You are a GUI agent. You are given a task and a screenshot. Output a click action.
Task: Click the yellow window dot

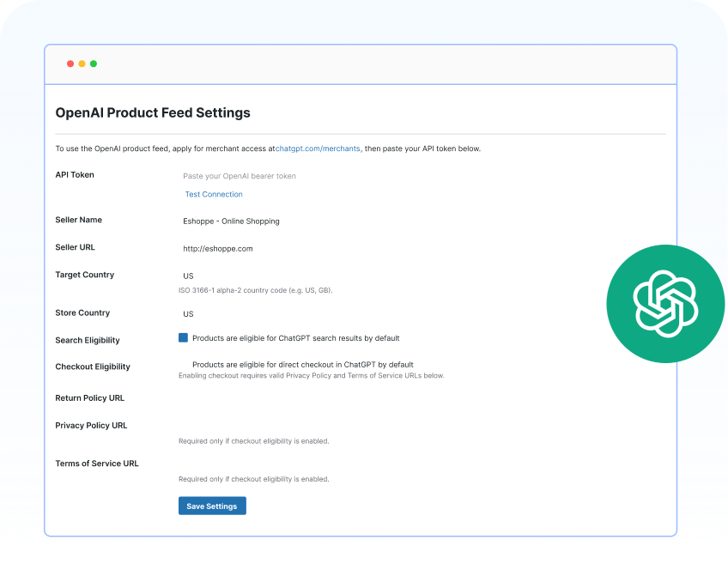coord(82,64)
